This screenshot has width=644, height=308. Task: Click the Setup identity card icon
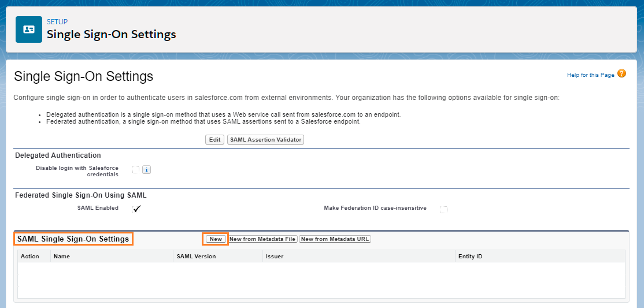click(x=29, y=29)
